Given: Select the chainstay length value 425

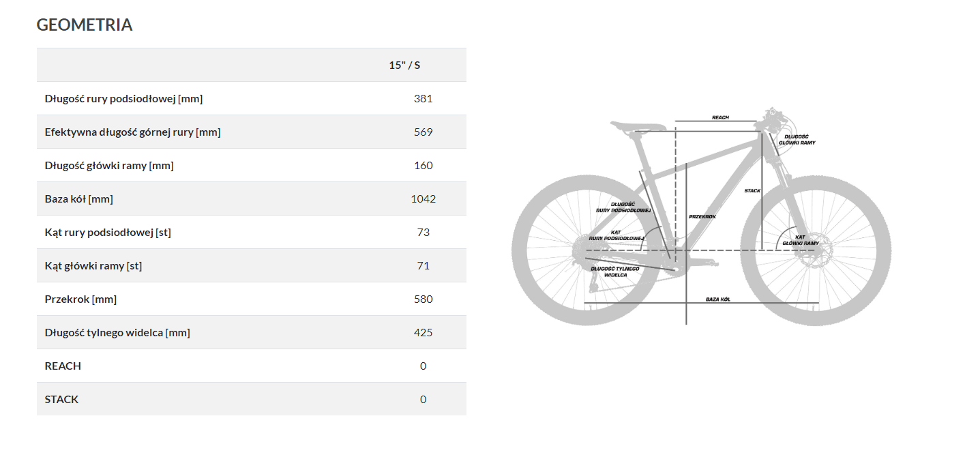Looking at the screenshot, I should pyautogui.click(x=423, y=332).
